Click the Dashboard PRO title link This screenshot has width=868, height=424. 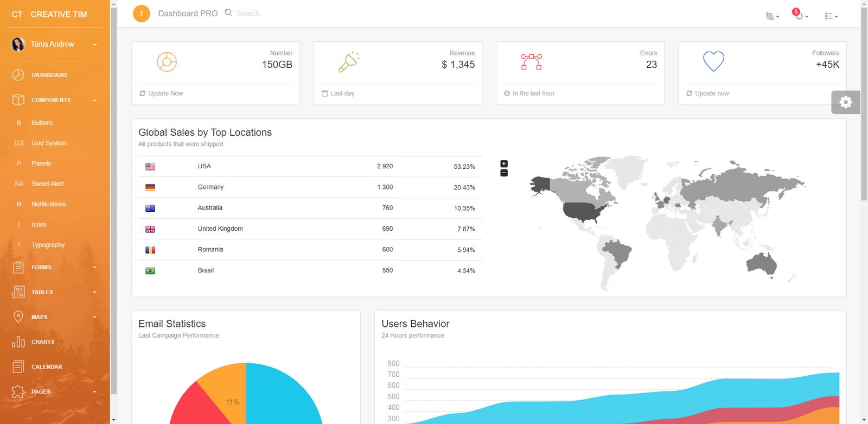click(x=188, y=14)
